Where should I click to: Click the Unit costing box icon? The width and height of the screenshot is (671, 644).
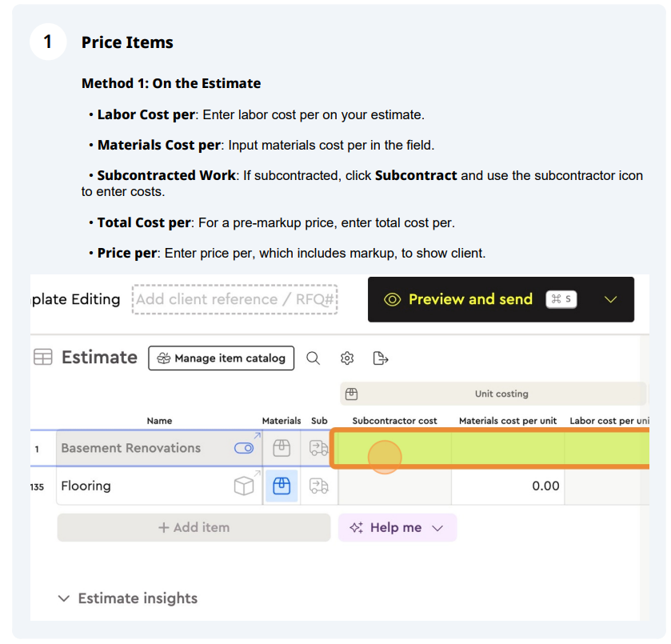(351, 394)
